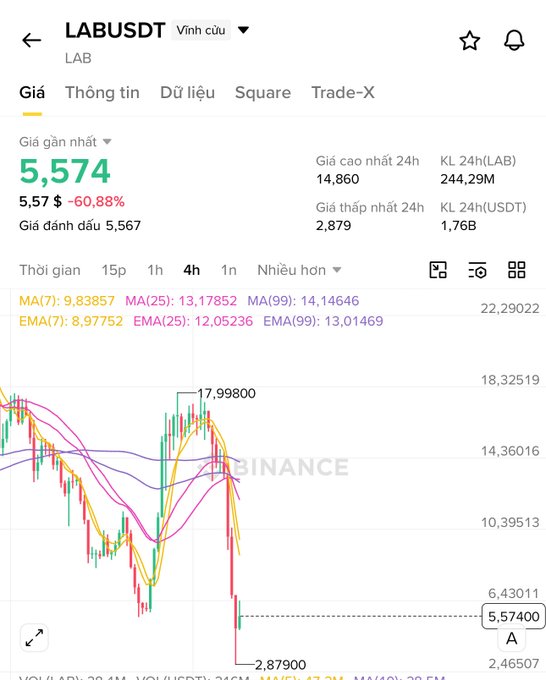This screenshot has height=680, width=546.
Task: Tap the 24h high value 14,860
Action: [337, 179]
